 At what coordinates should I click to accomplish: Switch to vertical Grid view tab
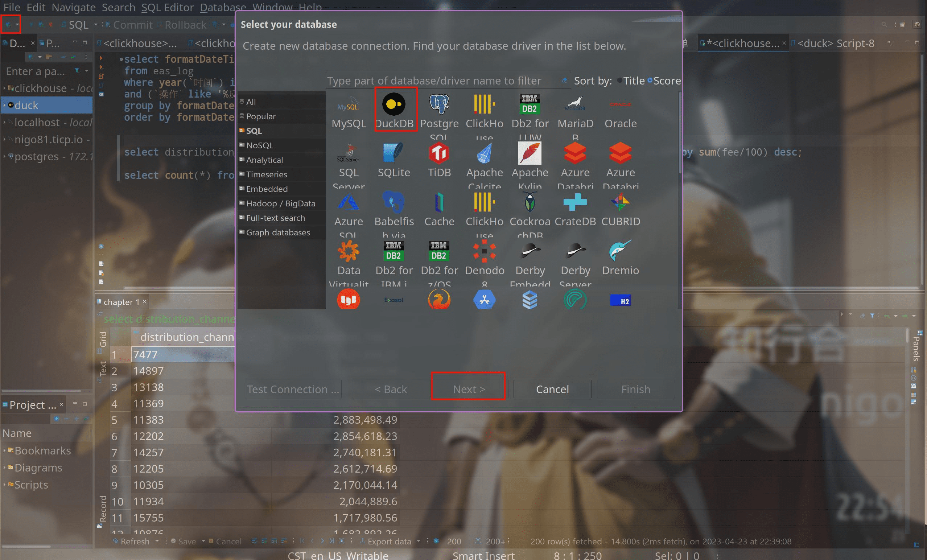pyautogui.click(x=102, y=342)
